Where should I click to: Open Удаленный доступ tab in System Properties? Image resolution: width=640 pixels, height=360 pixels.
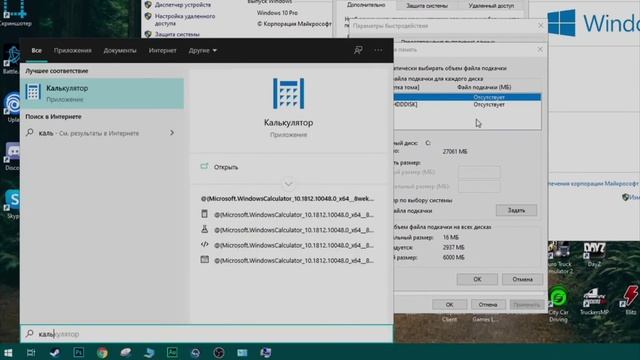pos(491,6)
